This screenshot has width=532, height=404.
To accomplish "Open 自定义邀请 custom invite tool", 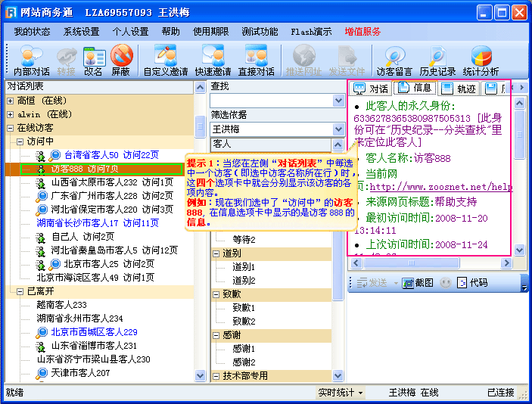I will [x=165, y=60].
